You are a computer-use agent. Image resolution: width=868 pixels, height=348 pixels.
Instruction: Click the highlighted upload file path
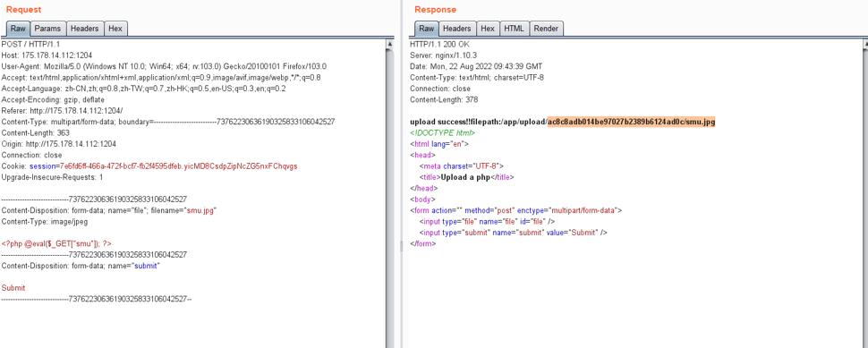pyautogui.click(x=631, y=122)
